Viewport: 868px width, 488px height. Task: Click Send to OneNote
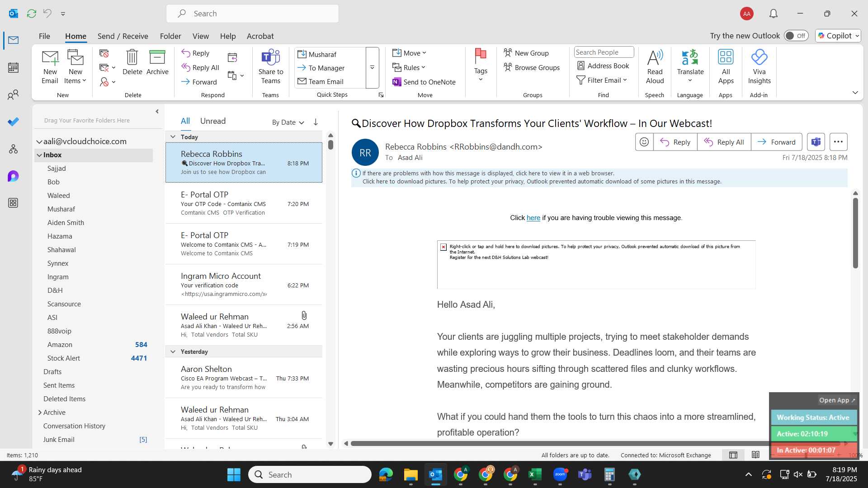pyautogui.click(x=424, y=82)
